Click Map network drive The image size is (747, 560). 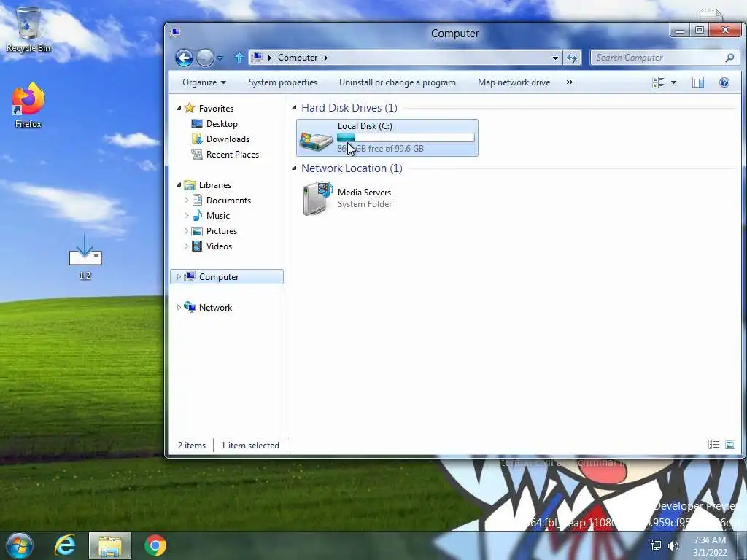[514, 82]
